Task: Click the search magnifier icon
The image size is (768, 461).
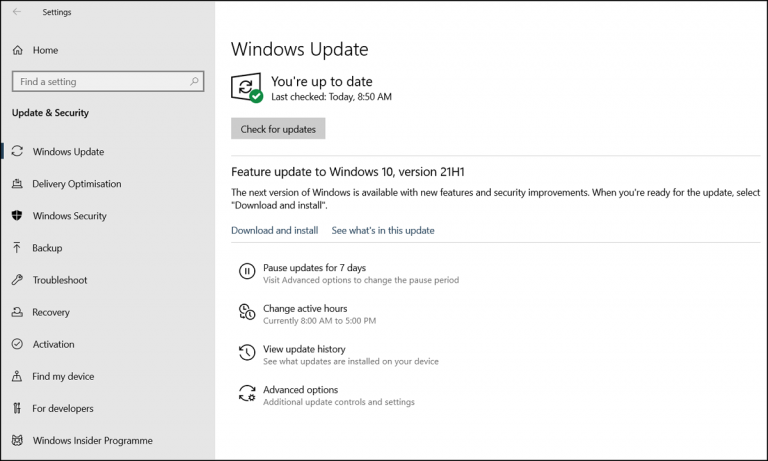Action: [x=194, y=81]
